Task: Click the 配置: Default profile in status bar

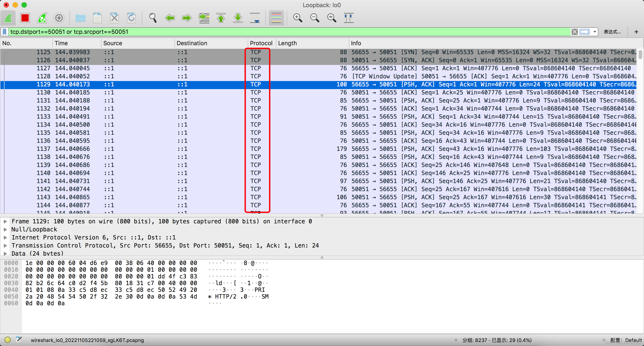Action: coord(626,340)
